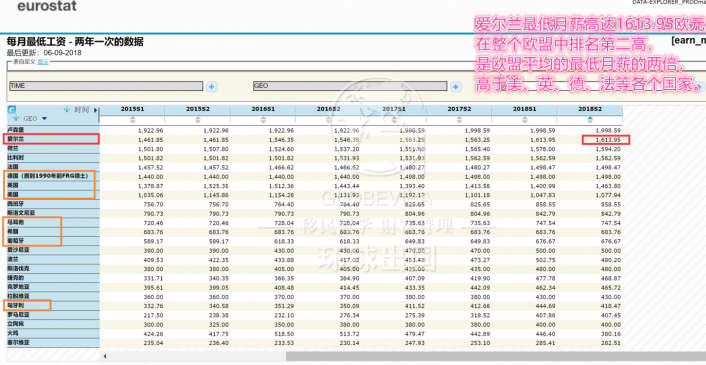Select the 2018S1 column header
This screenshot has height=365, width=706.
[524, 110]
